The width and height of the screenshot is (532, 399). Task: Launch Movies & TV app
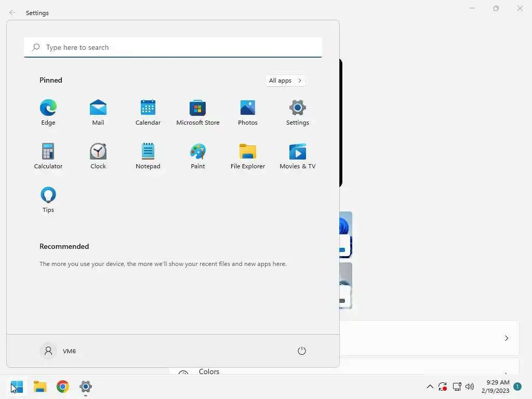(x=298, y=156)
